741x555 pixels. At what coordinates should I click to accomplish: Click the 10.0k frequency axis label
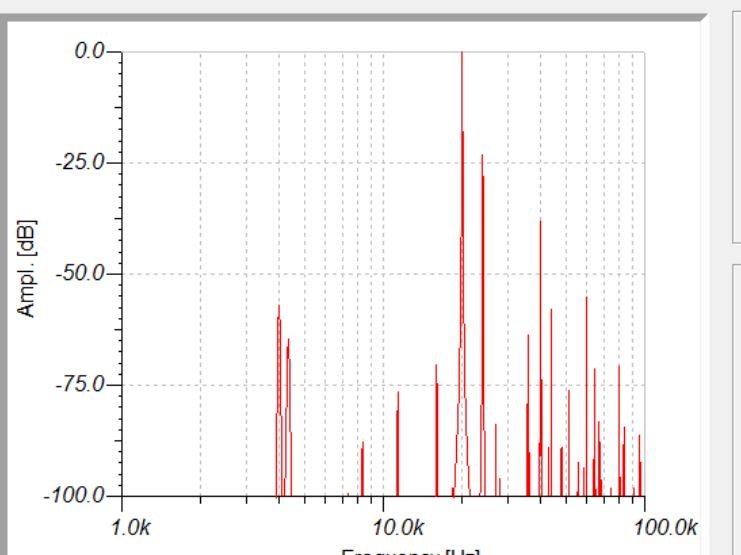pos(398,527)
